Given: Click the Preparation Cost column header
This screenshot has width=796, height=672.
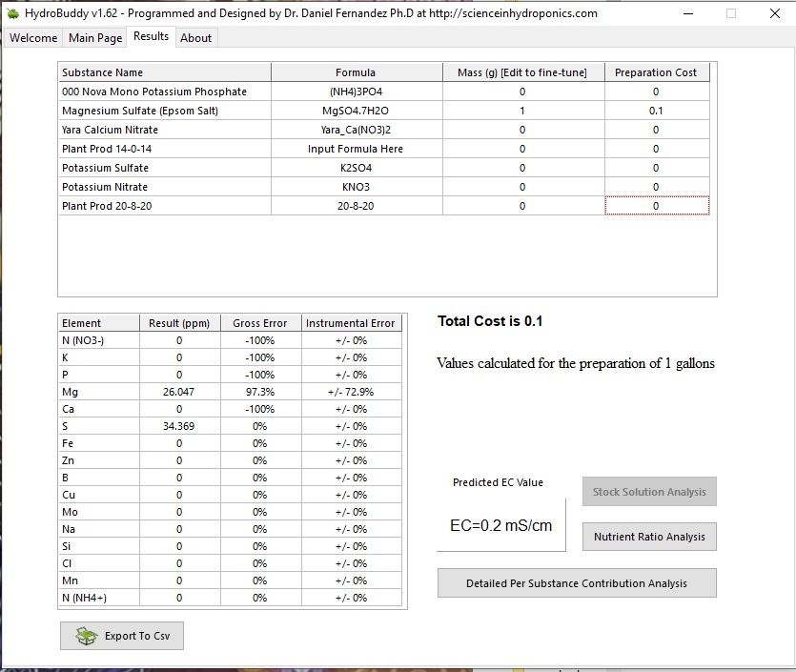Looking at the screenshot, I should coord(657,72).
